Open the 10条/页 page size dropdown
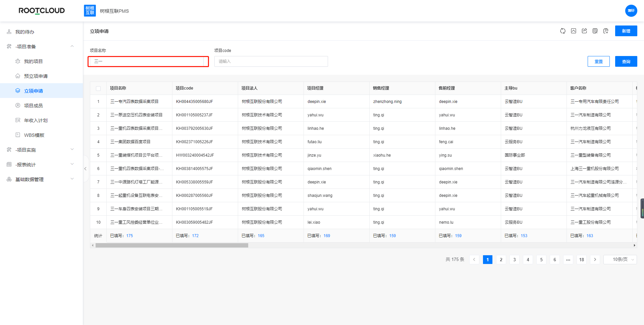The width and height of the screenshot is (644, 325). 620,260
